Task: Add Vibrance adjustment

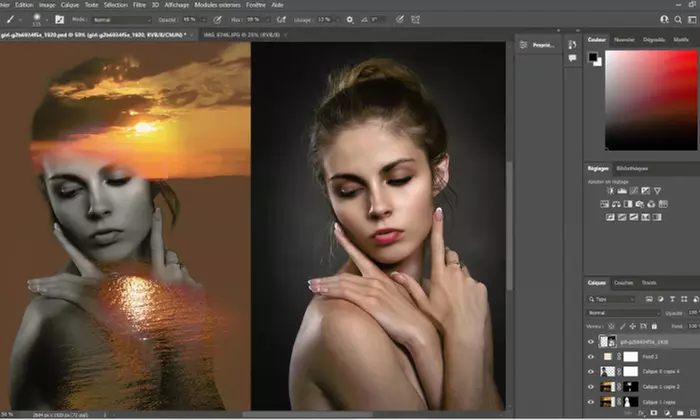Action: pos(657,191)
